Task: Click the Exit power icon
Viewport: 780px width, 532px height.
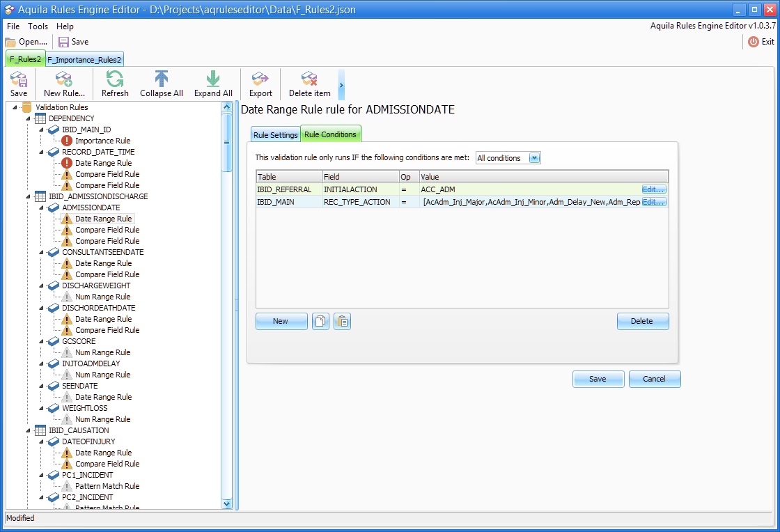Action: (754, 42)
